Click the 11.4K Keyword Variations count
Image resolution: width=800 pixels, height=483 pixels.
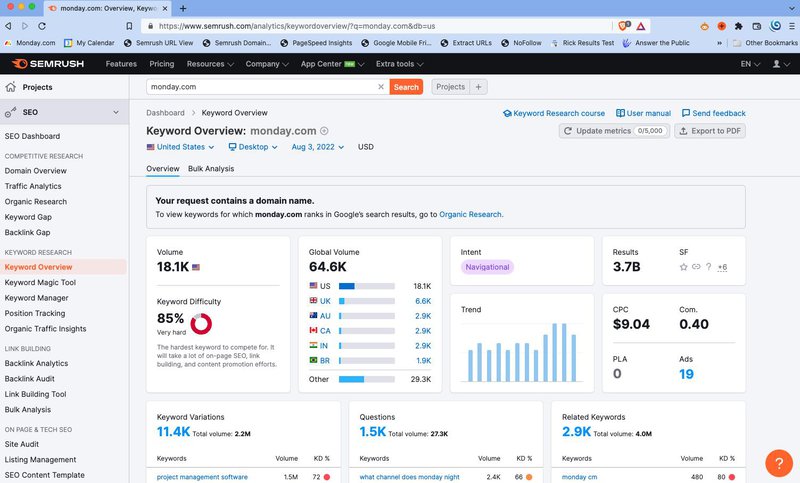pyautogui.click(x=173, y=431)
